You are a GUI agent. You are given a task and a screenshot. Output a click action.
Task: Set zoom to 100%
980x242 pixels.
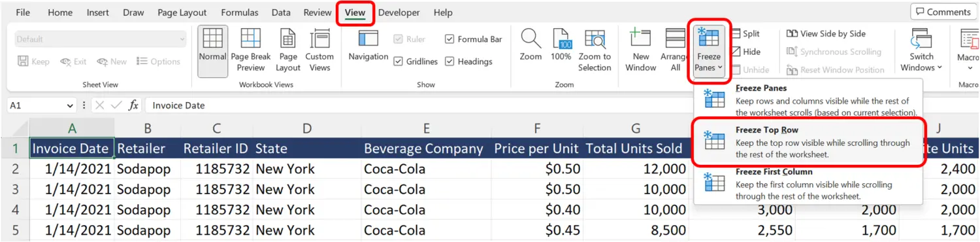click(561, 46)
